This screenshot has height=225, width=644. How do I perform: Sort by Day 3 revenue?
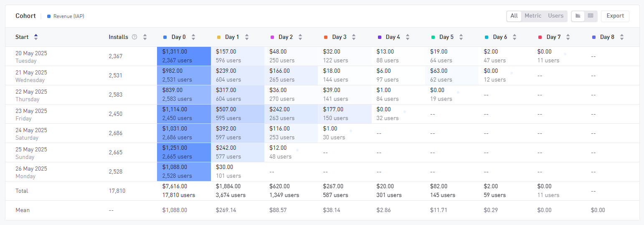[354, 37]
